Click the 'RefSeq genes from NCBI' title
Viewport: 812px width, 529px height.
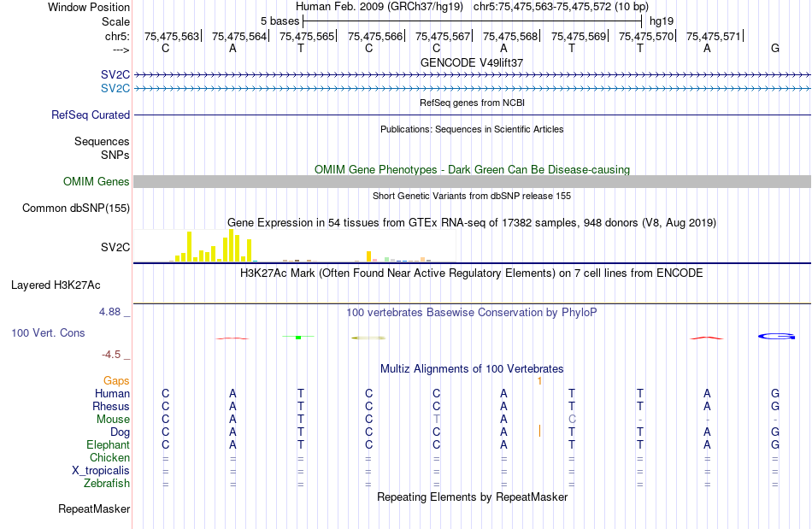click(472, 103)
